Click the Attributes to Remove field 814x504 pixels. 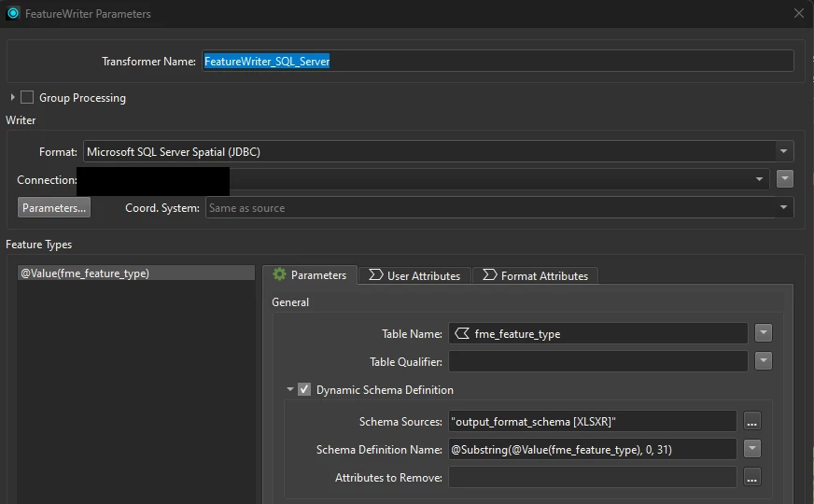pyautogui.click(x=593, y=478)
